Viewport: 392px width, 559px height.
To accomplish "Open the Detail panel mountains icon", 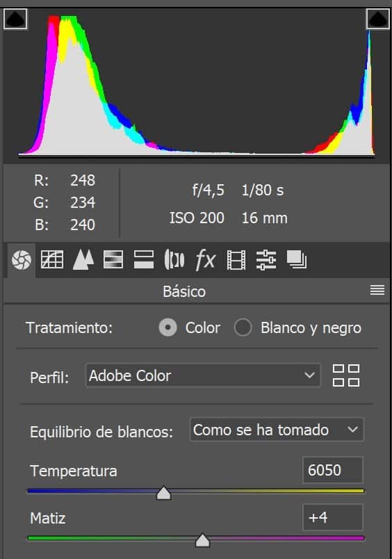I will click(x=83, y=259).
